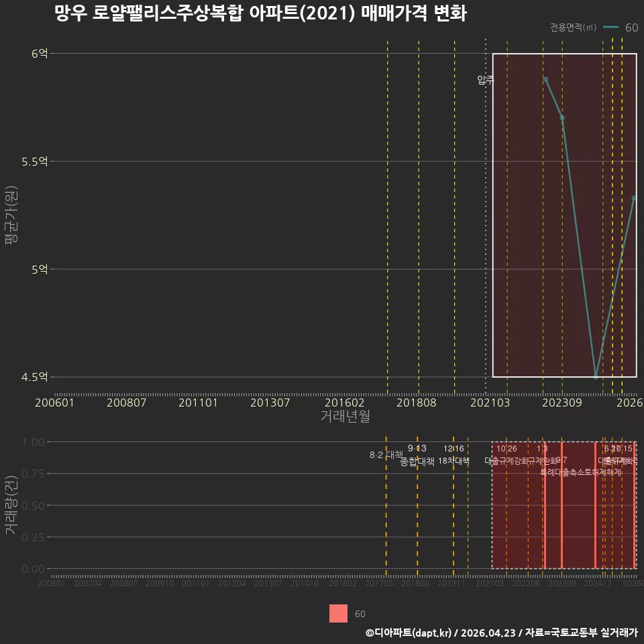This screenshot has width=644, height=644.
Task: Click the 거래년월 axis title
Action: [x=345, y=416]
